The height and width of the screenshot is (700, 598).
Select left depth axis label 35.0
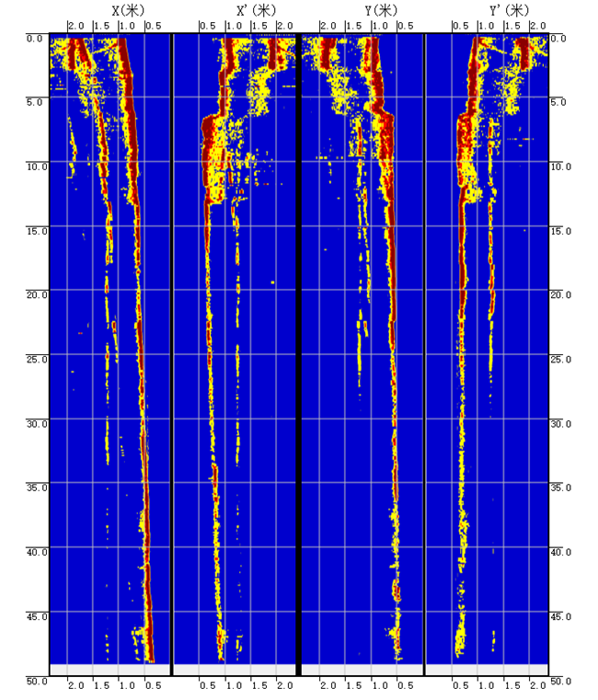pyautogui.click(x=37, y=488)
